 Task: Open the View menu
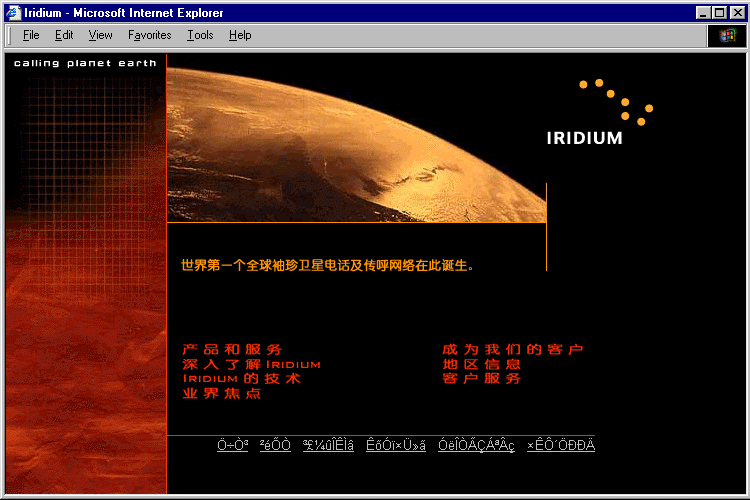coord(100,35)
